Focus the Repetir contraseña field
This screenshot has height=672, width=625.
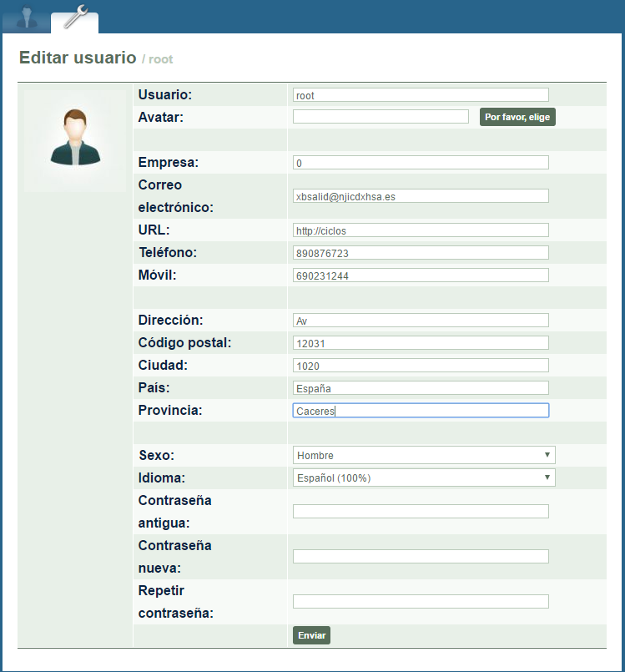[x=421, y=602]
